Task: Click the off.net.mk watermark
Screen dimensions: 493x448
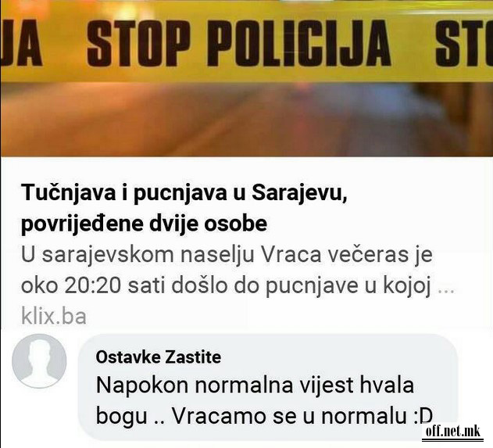Action: [x=453, y=432]
